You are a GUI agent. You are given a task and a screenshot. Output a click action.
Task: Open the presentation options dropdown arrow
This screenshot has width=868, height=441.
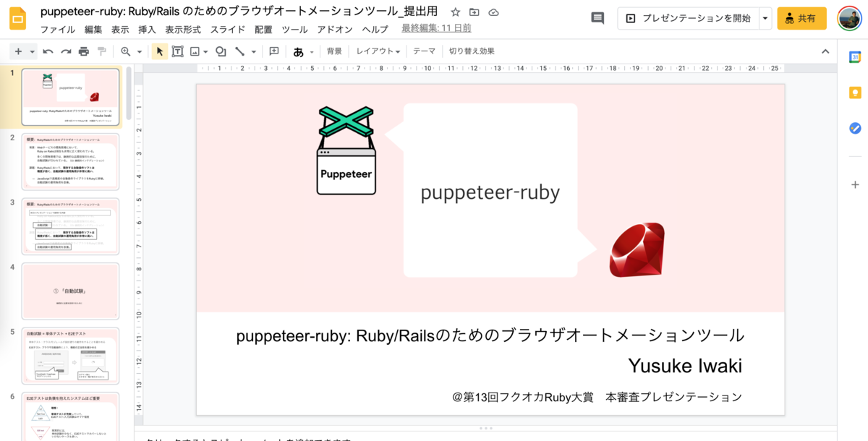[x=765, y=18]
